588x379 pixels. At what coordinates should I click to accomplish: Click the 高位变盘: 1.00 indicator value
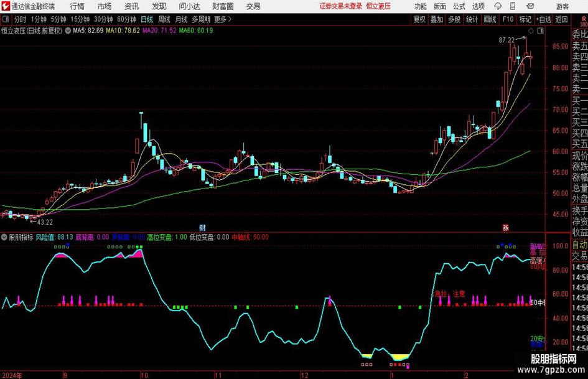pyautogui.click(x=167, y=237)
